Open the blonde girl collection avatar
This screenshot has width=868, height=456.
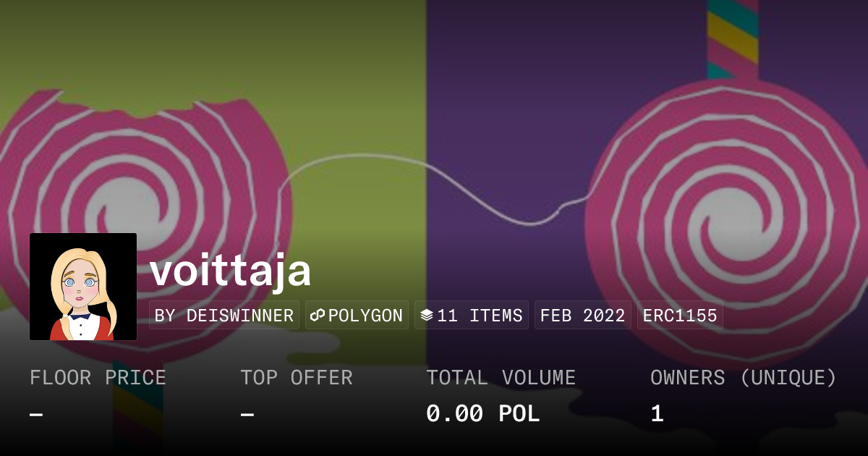point(83,287)
